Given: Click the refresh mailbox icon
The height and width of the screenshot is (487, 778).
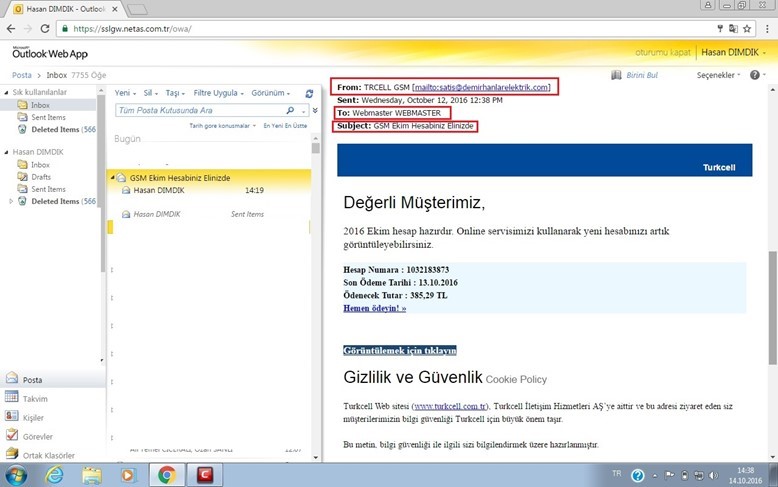Looking at the screenshot, I should (309, 93).
